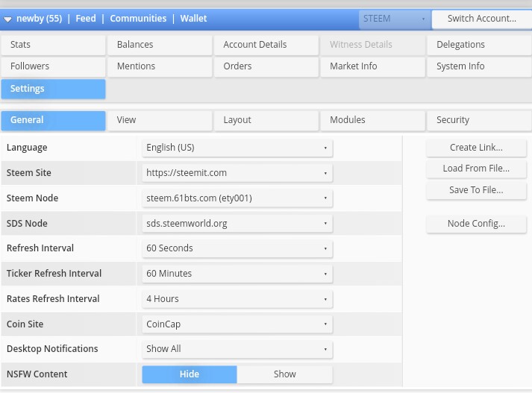
Task: Open Node Config
Action: (476, 224)
